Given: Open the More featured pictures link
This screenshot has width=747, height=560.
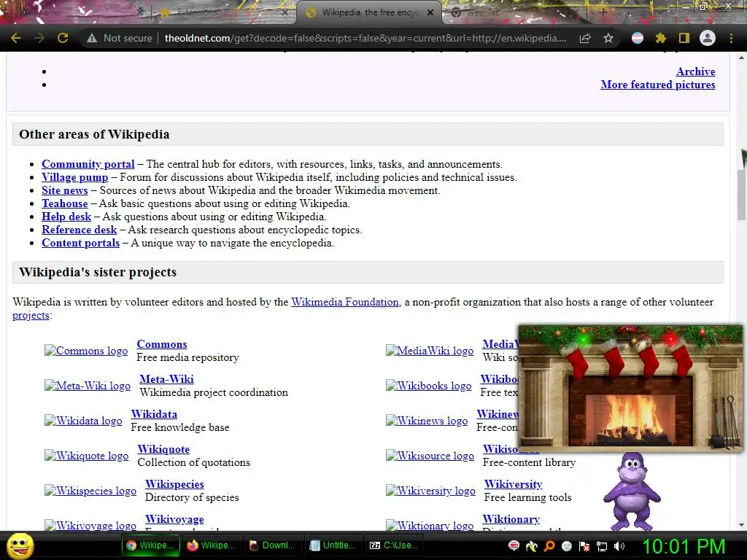Looking at the screenshot, I should click(658, 85).
